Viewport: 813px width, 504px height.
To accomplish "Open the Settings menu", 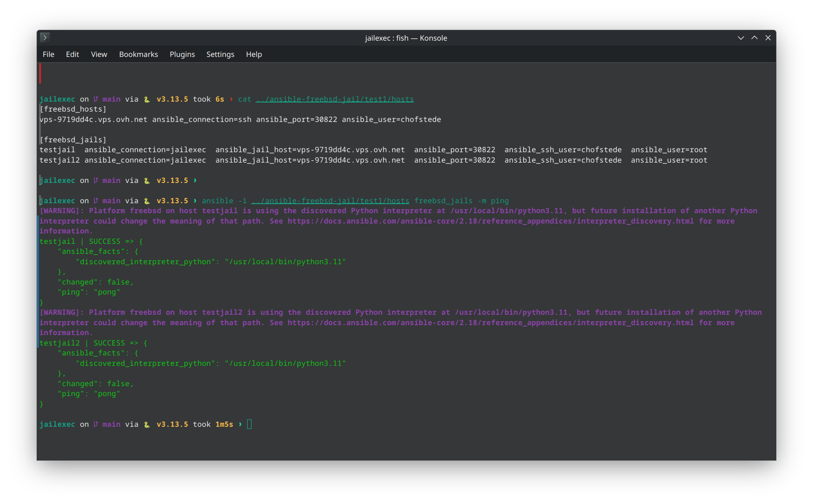I will (x=220, y=54).
